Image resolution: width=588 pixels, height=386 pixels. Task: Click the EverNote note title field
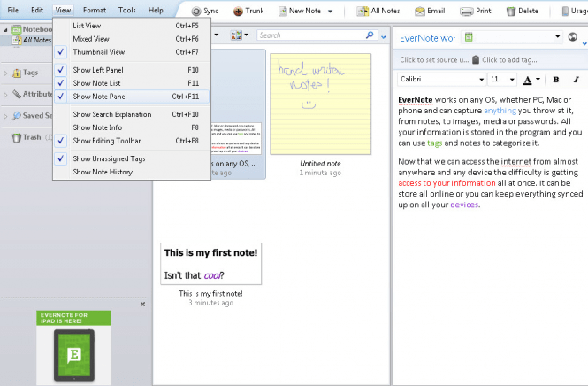coord(427,38)
